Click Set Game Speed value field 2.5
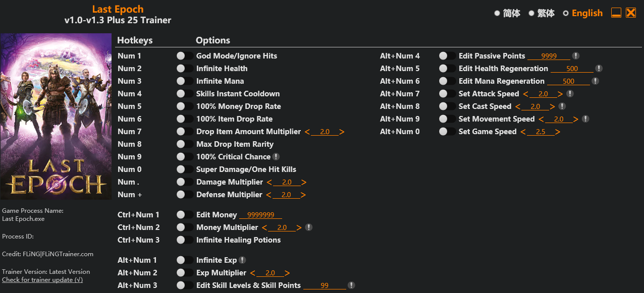This screenshot has width=644, height=293. (541, 132)
